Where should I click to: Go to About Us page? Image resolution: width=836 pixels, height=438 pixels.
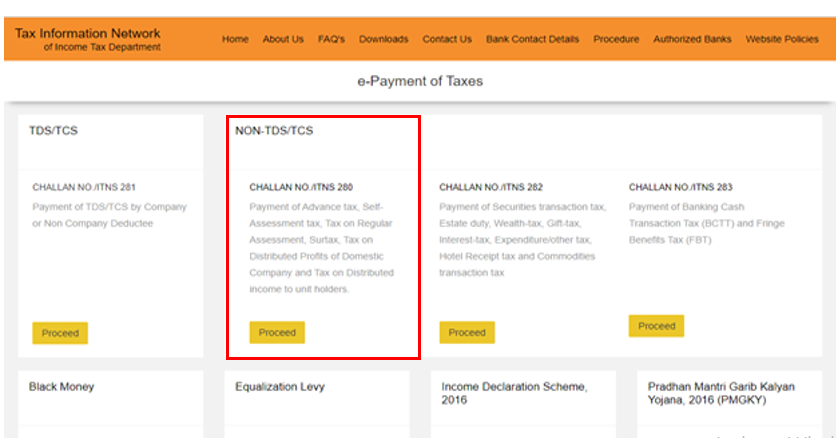[x=283, y=40]
